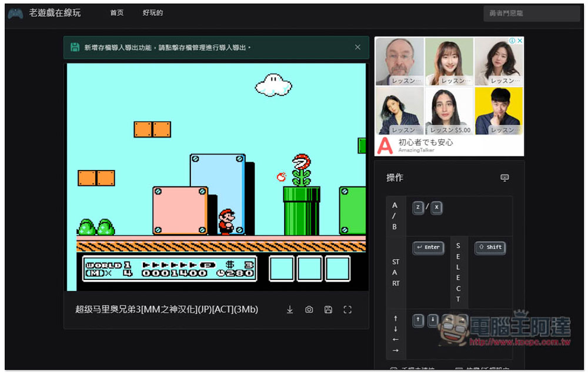Open the 初心者でも安心 ad headline
The width and height of the screenshot is (588, 374).
(x=426, y=142)
